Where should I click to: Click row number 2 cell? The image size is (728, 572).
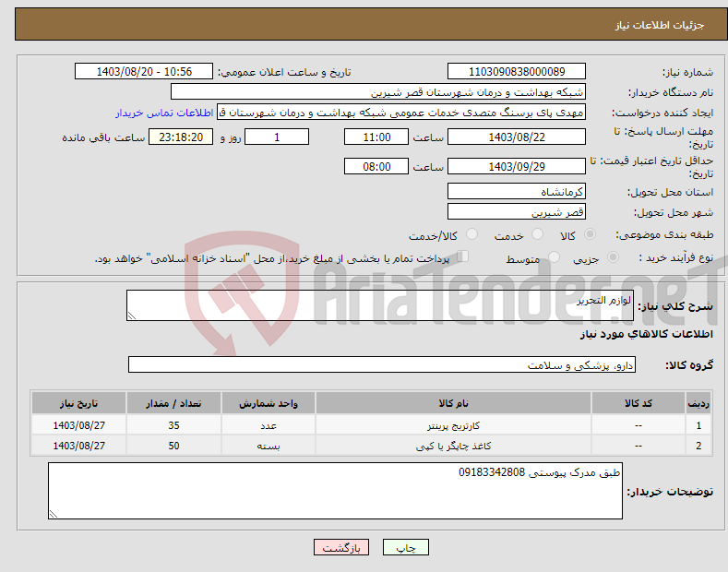coord(698,446)
